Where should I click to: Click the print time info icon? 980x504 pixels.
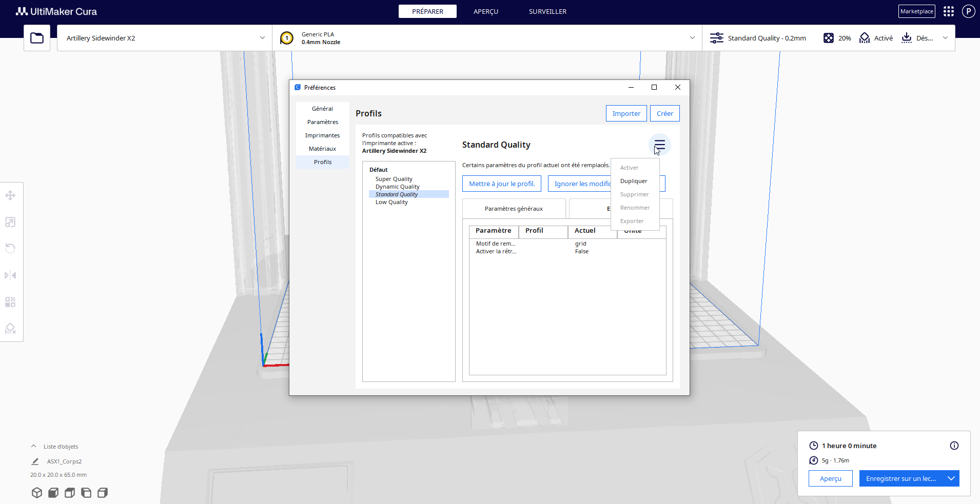pos(954,446)
